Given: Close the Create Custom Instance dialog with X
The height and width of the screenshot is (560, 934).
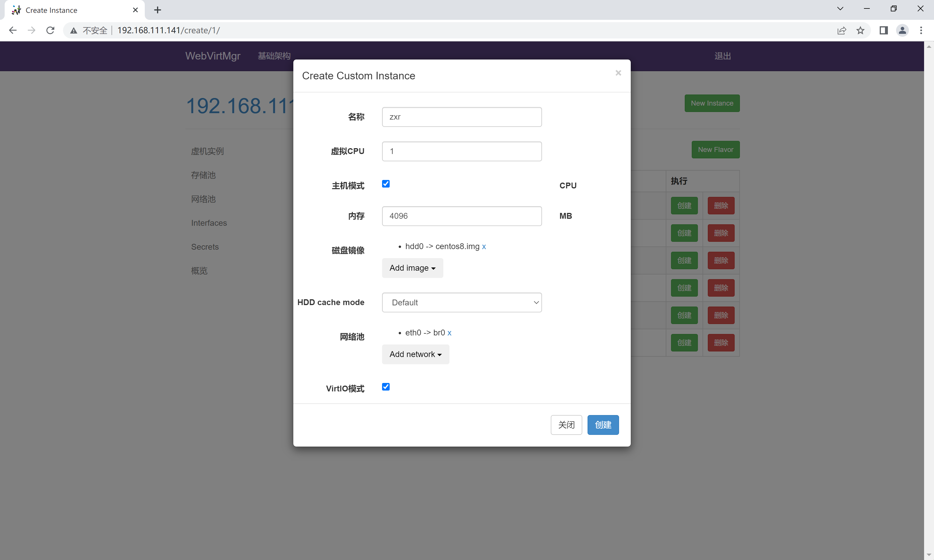Looking at the screenshot, I should [x=618, y=73].
